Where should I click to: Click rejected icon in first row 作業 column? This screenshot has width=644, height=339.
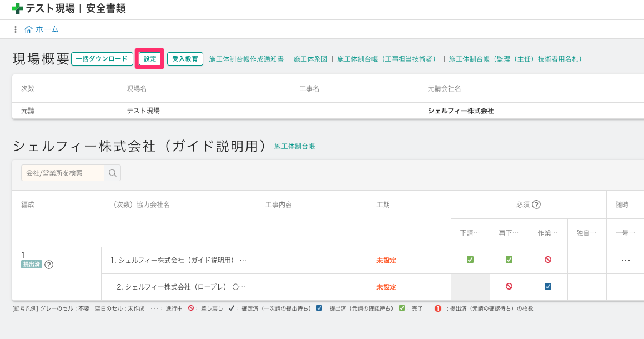(548, 260)
